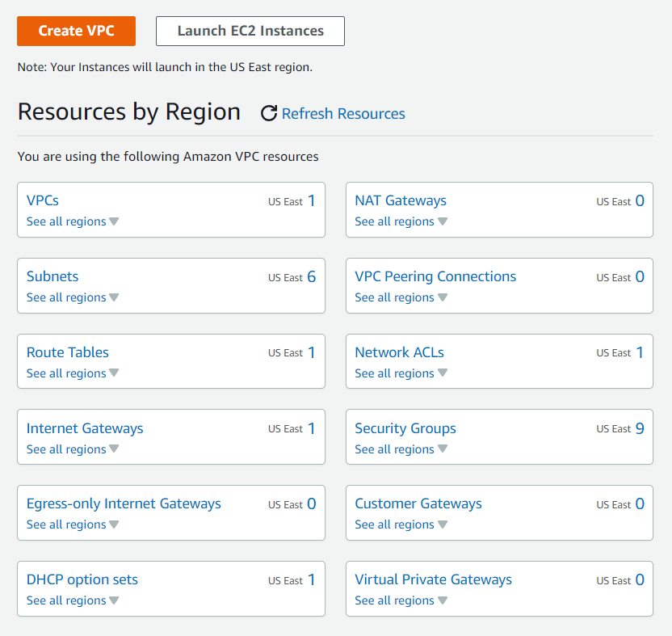This screenshot has width=672, height=636.
Task: Expand See all regions under Security Groups
Action: [x=401, y=449]
